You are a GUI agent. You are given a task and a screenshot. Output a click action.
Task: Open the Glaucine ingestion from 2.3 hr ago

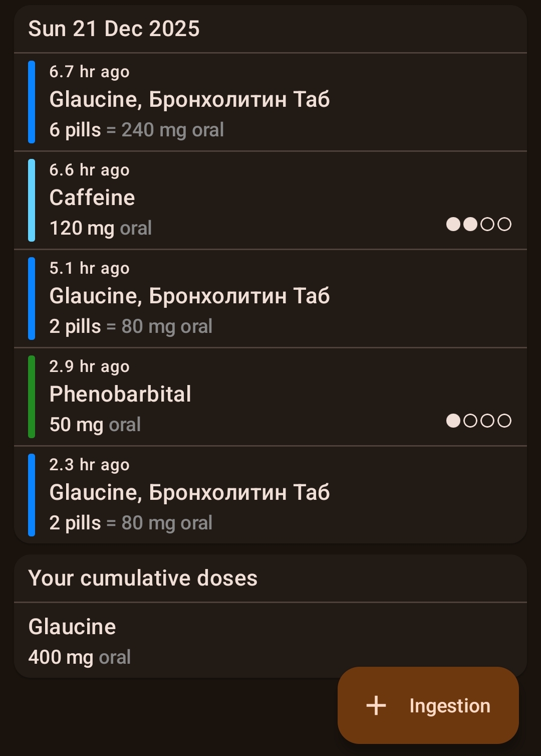(x=189, y=492)
